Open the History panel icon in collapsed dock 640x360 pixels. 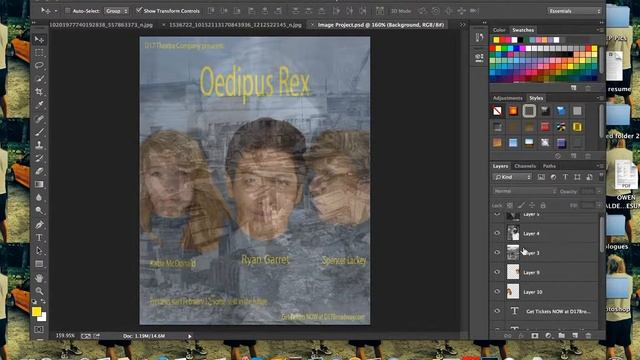pos(480,38)
